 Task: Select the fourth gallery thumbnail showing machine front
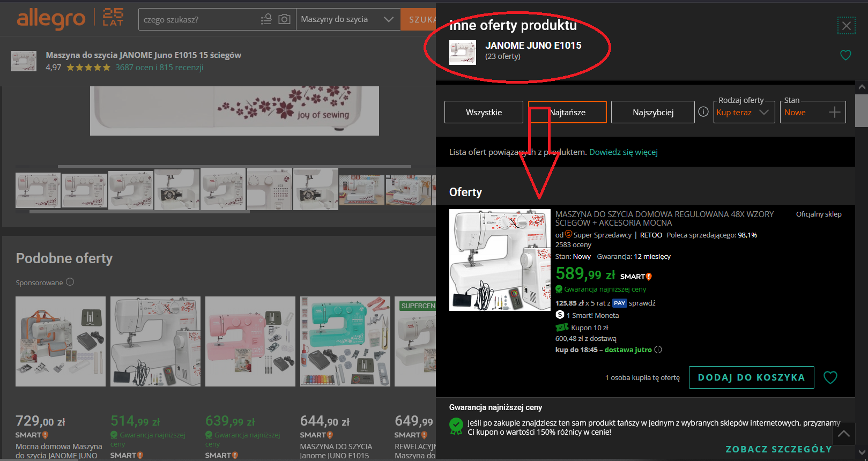coord(177,190)
